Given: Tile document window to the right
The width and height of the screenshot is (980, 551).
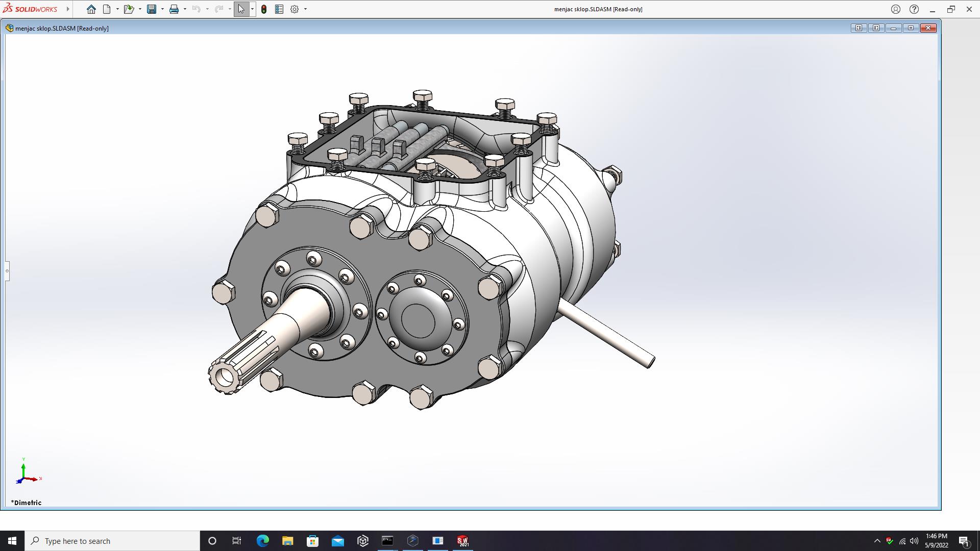Looking at the screenshot, I should click(x=876, y=28).
